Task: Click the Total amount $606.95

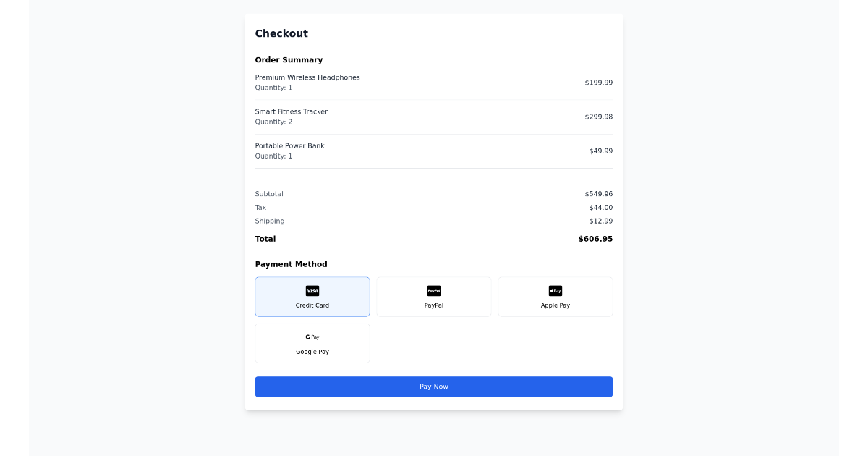Action: click(x=595, y=238)
